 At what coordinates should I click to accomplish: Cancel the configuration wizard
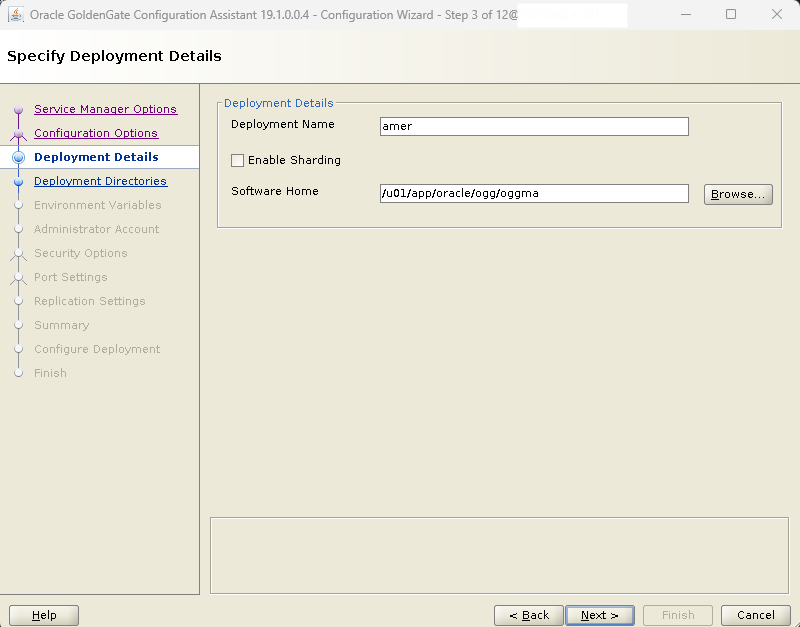(756, 615)
